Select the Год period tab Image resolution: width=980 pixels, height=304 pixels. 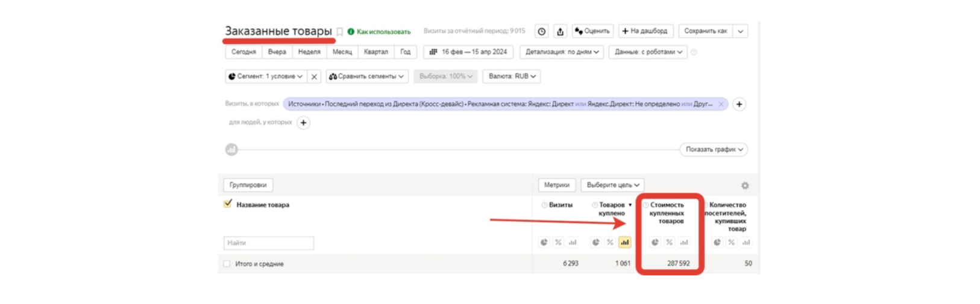406,52
